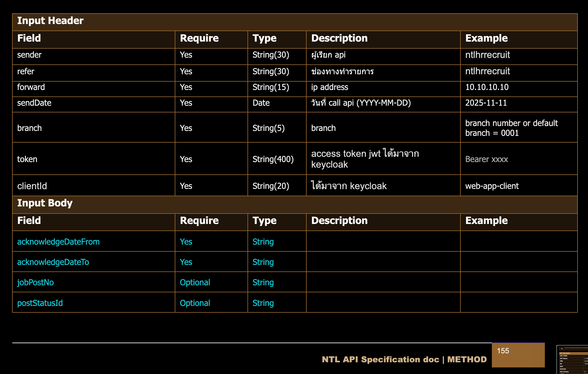Screen dimensions: 588x374
Task: Click the sendDate field cell
Action: pyautogui.click(x=34, y=103)
